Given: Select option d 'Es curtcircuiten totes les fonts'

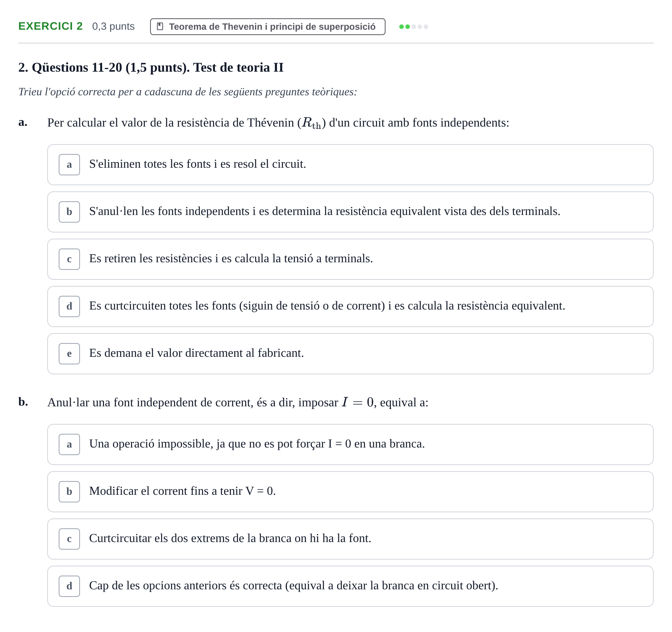Looking at the screenshot, I should (x=350, y=306).
